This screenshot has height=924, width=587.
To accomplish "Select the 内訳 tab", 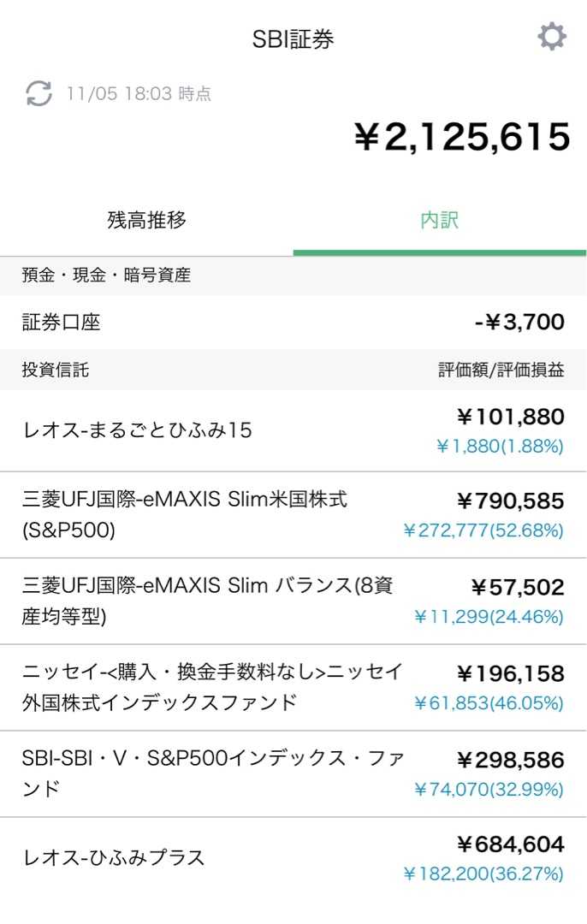I will point(440,220).
